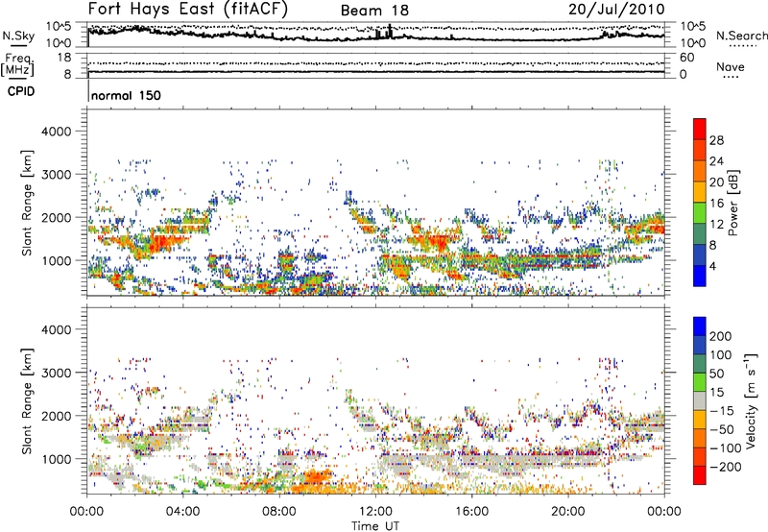This screenshot has width=768, height=532.
Task: Click the 2000 tick on power panel
Action: click(x=56, y=217)
